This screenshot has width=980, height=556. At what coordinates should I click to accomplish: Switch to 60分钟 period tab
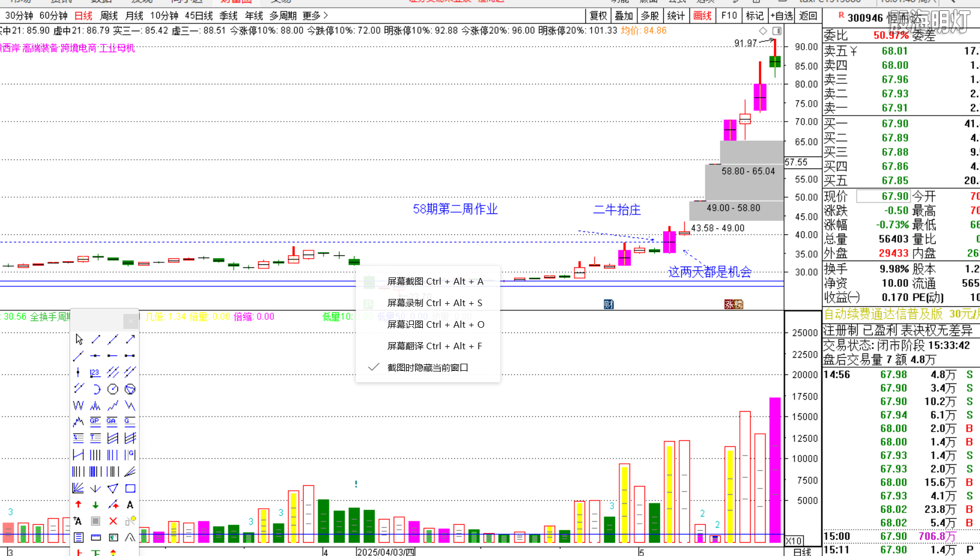[x=53, y=16]
